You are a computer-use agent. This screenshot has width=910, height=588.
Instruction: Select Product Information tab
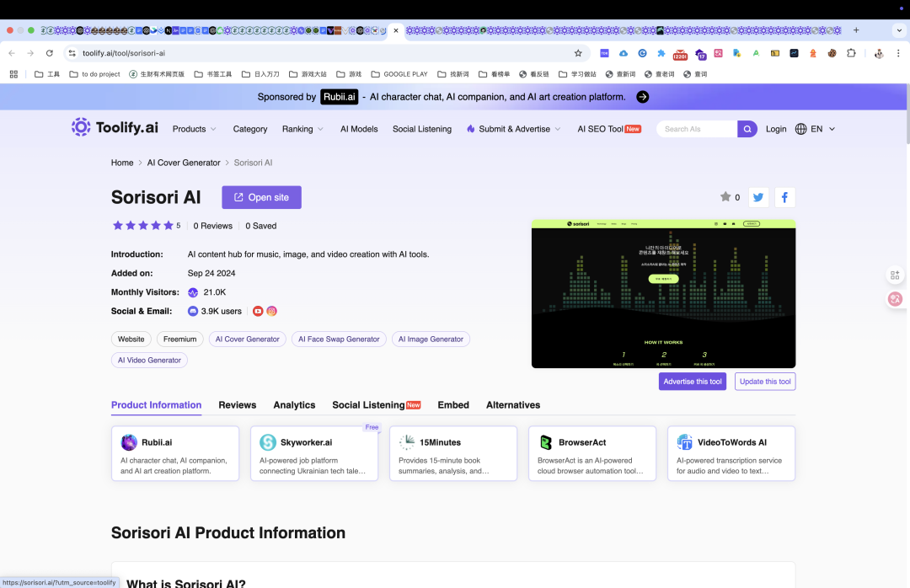(x=156, y=405)
